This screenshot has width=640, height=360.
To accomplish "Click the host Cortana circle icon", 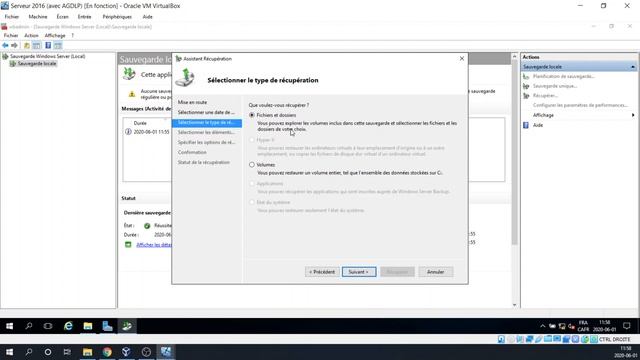I will [48, 352].
